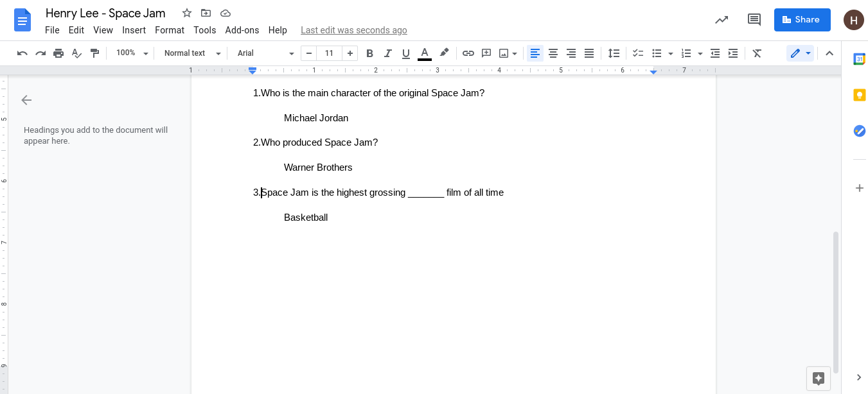Expand numbered list options arrow
Image resolution: width=868 pixels, height=394 pixels.
700,53
